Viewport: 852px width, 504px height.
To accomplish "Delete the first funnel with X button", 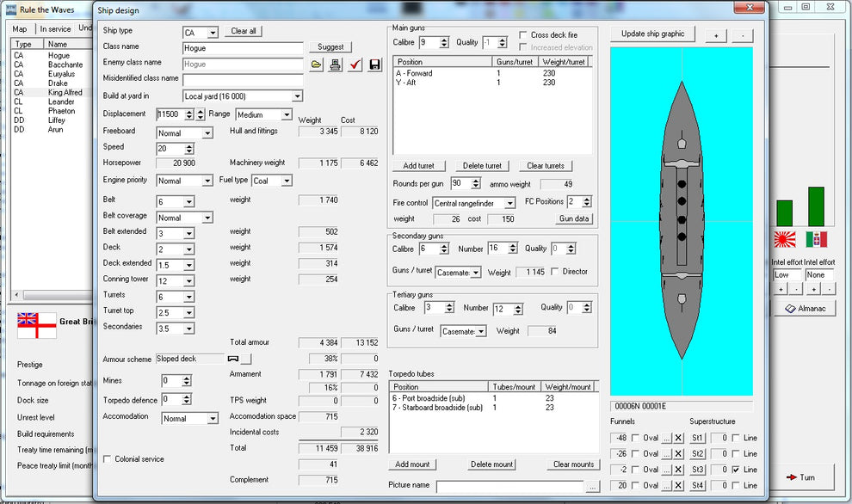I will [x=678, y=438].
